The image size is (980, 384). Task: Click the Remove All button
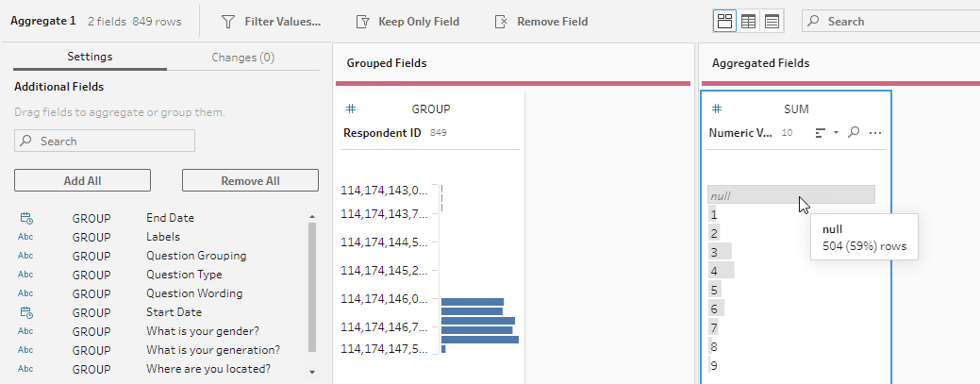[250, 180]
